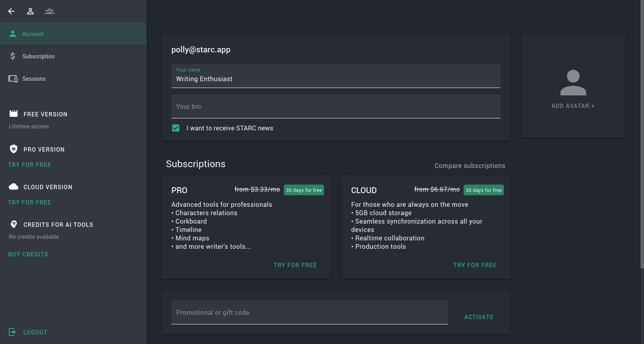
Task: Click the Free Version clapperboard icon
Action: click(x=14, y=114)
